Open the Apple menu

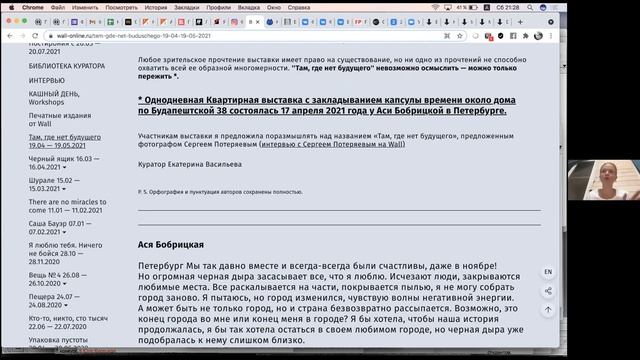point(11,7)
